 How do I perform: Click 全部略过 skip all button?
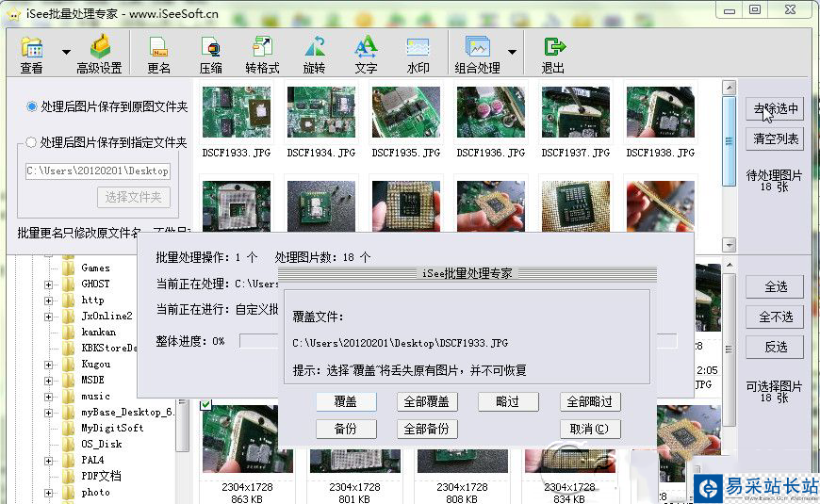590,401
